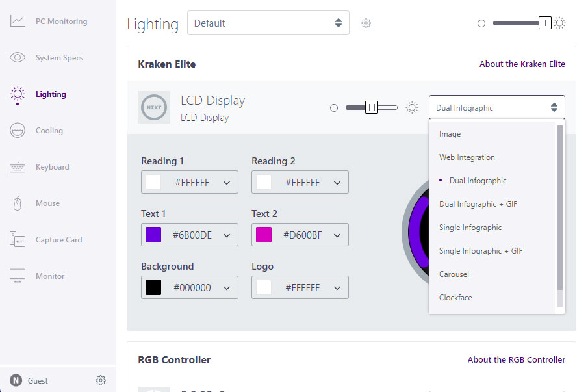Click the LCD preview circle image

[x=416, y=232]
